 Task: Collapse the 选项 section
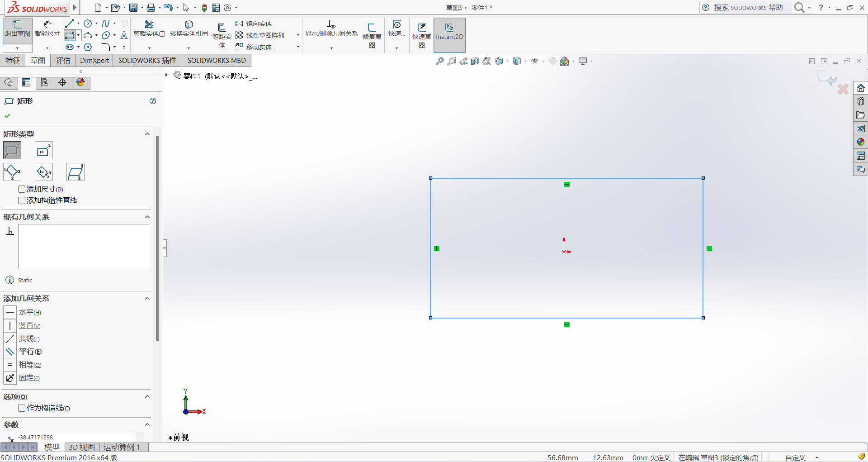pos(147,396)
